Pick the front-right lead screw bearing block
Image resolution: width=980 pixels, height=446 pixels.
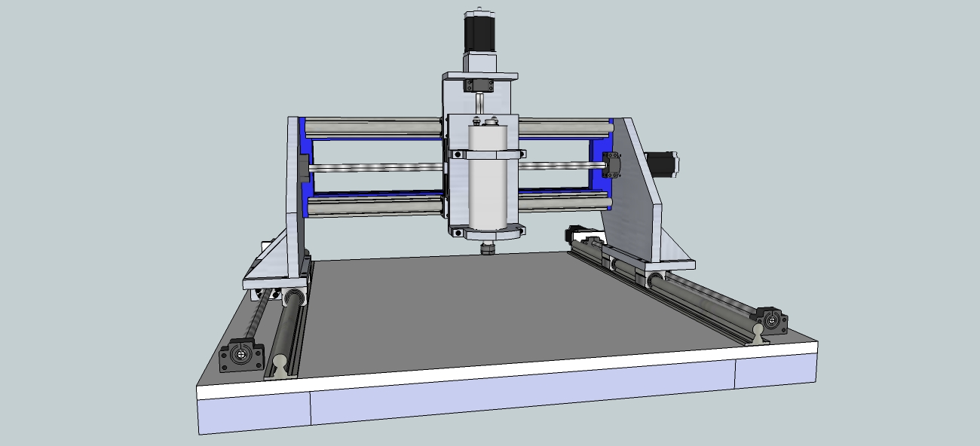click(x=772, y=321)
